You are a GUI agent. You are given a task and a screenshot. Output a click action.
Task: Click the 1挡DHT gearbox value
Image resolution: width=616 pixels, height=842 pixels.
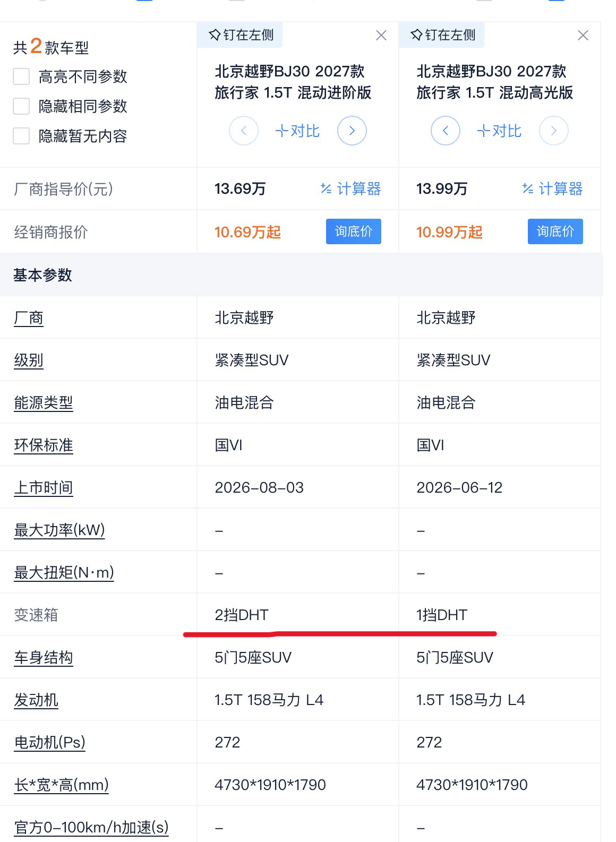click(x=442, y=615)
